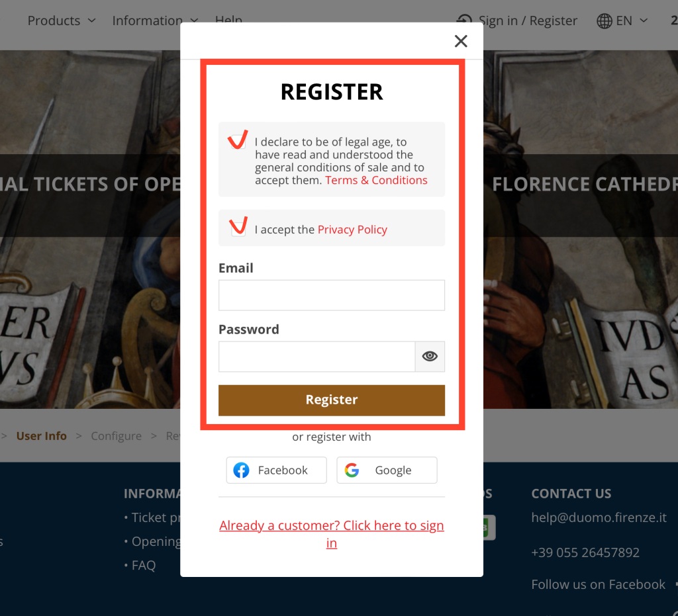Open the Information dropdown menu
678x616 pixels.
[155, 21]
